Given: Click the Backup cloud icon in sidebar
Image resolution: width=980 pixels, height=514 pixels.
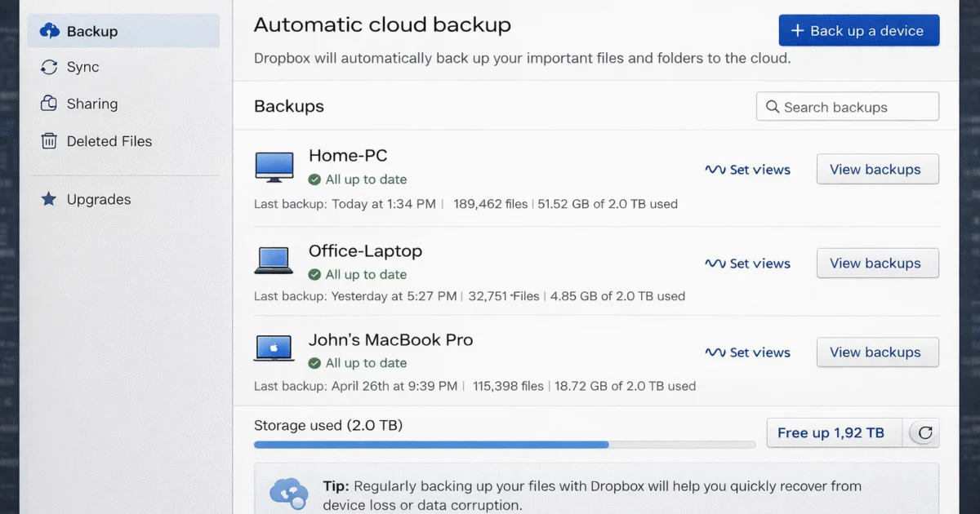Looking at the screenshot, I should pos(49,31).
